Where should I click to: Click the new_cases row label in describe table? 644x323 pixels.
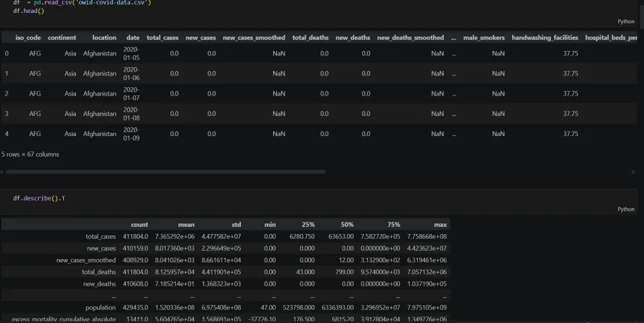coord(102,249)
